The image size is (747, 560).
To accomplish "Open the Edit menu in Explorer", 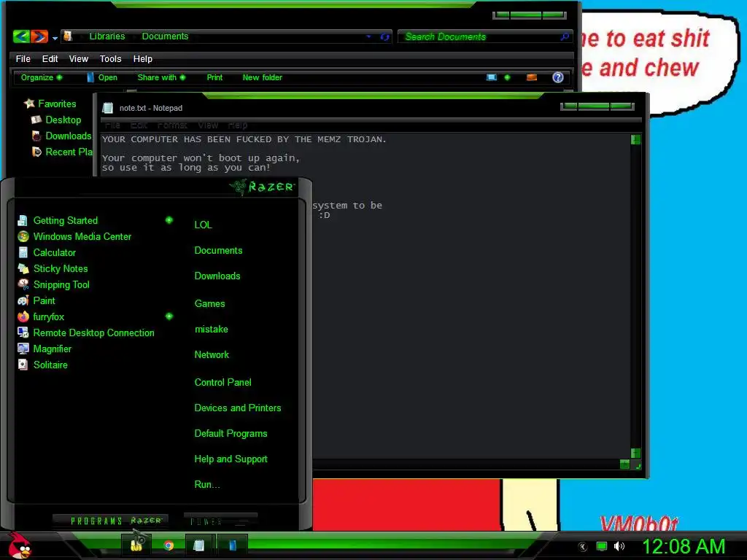I will [x=50, y=58].
